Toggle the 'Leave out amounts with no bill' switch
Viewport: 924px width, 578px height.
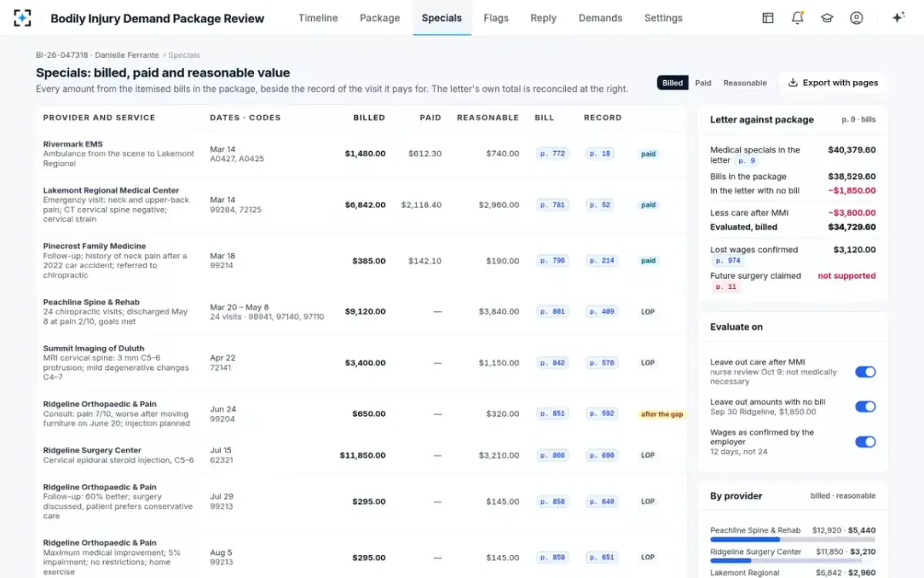click(x=865, y=406)
